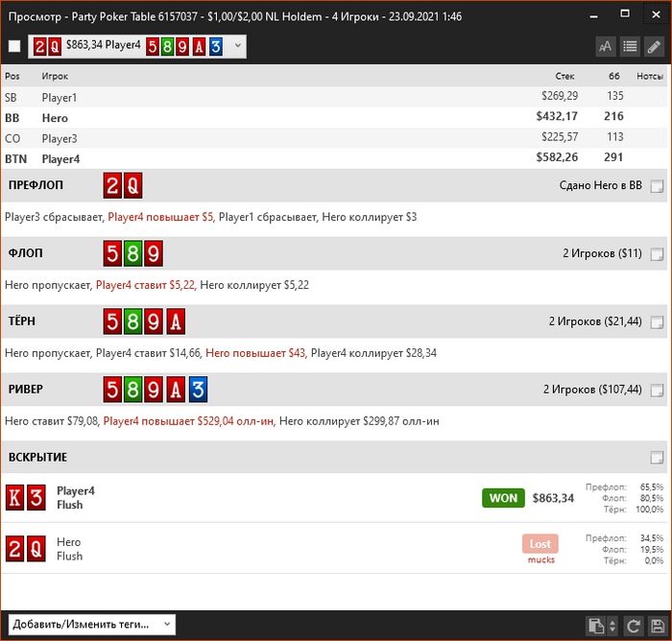672x641 pixels.
Task: Select the Player3 row in CO
Action: point(334,138)
